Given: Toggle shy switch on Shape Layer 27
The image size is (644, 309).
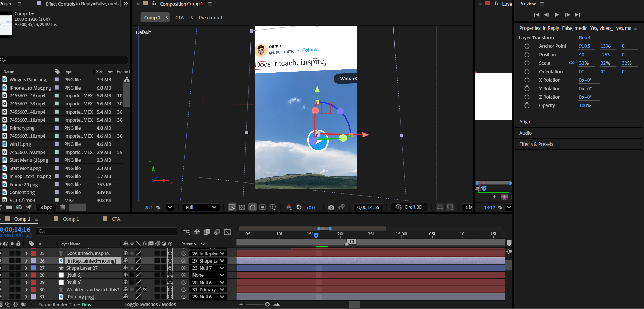Looking at the screenshot, I should (x=126, y=268).
